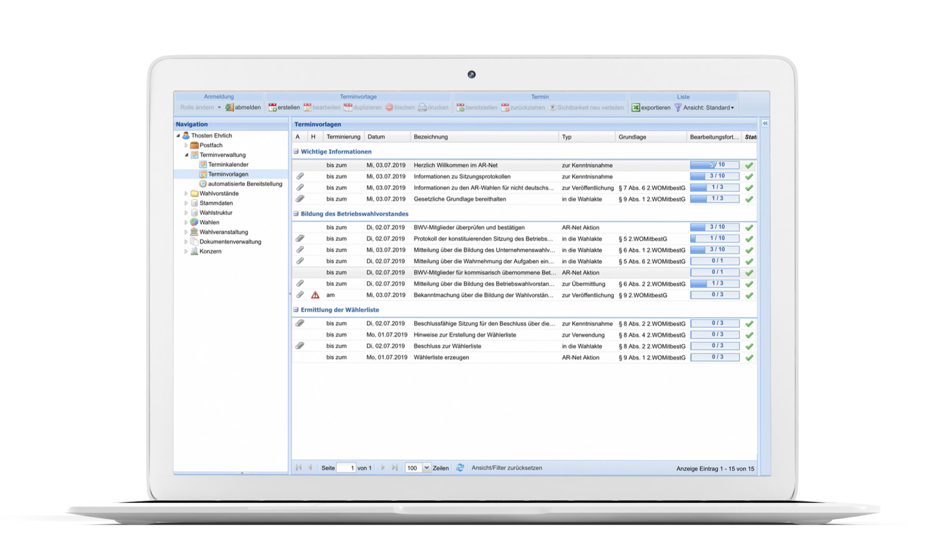951x560 pixels.
Task: Click progress bar of Herzlich Willkommen row
Action: tap(714, 165)
